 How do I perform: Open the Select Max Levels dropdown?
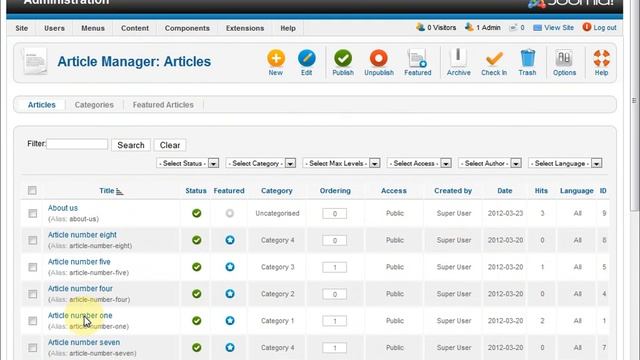click(342, 163)
